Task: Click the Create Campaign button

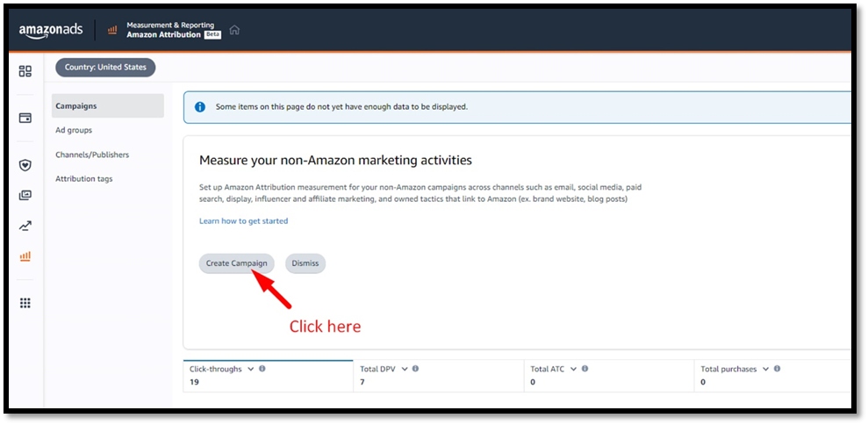Action: tap(236, 263)
